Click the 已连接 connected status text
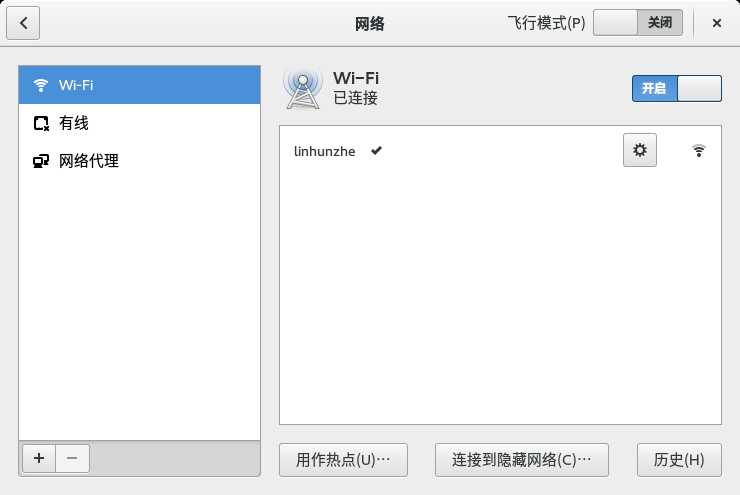The width and height of the screenshot is (740, 495). (x=355, y=98)
